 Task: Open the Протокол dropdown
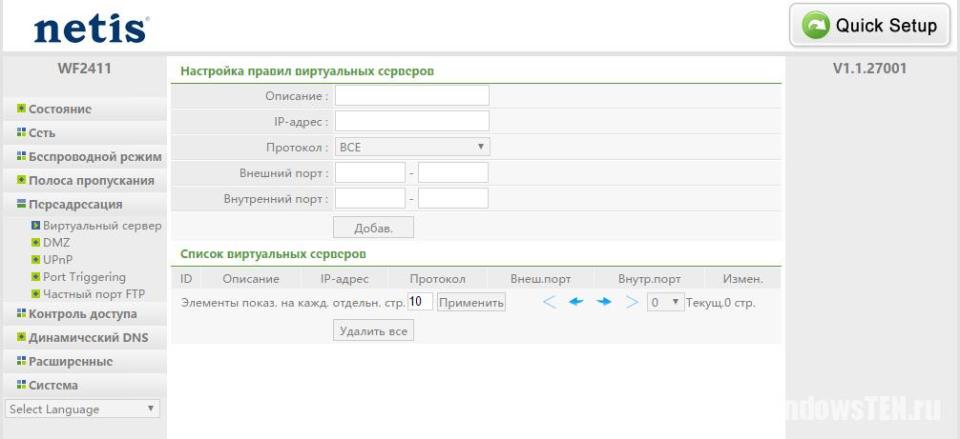click(x=412, y=147)
